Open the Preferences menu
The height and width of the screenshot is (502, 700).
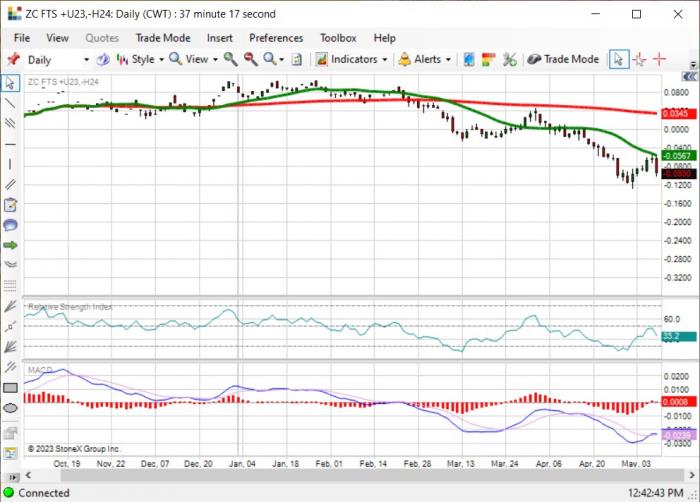tap(276, 38)
